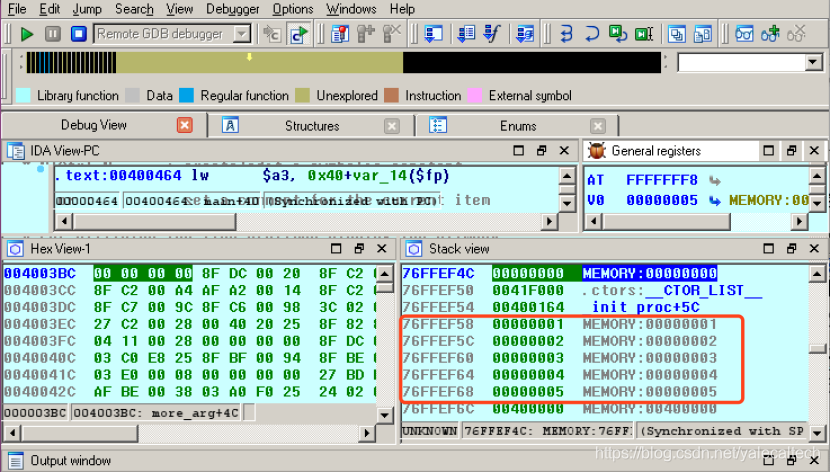The image size is (830, 472).
Task: Click the run-to-cursor C toolbar icon
Action: pyautogui.click(x=299, y=34)
